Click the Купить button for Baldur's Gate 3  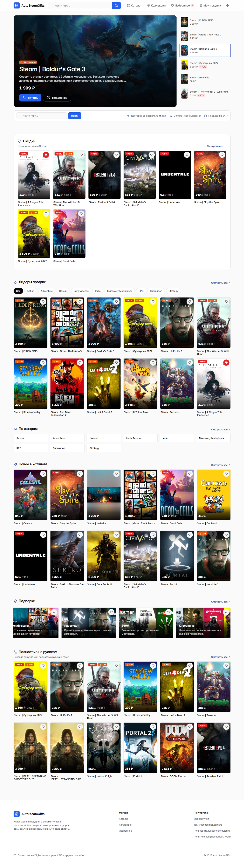[x=30, y=98]
